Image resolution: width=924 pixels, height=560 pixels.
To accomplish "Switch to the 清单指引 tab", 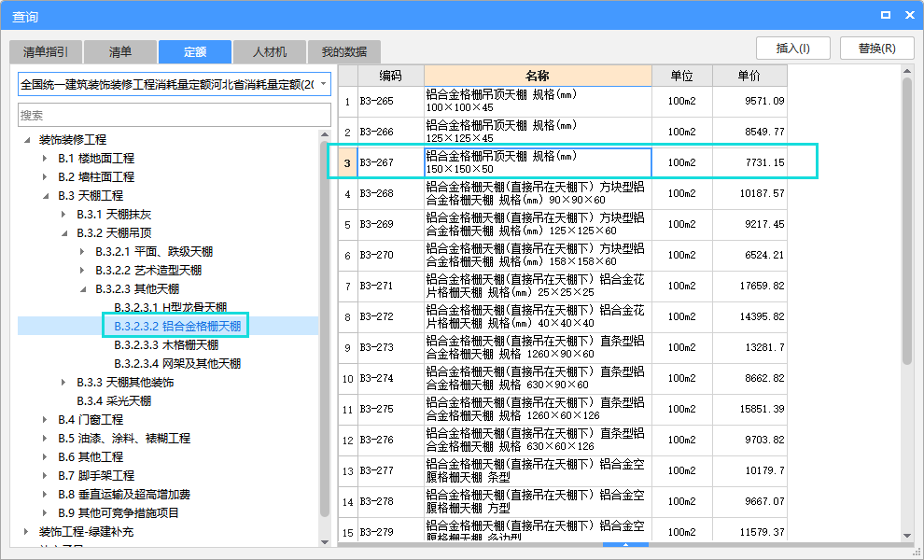I will tap(46, 52).
